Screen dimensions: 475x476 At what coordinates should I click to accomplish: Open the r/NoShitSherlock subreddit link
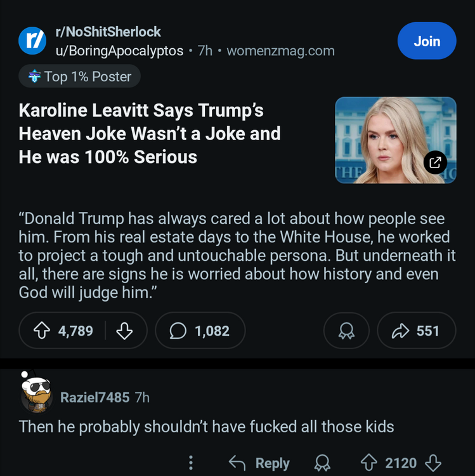tap(108, 32)
